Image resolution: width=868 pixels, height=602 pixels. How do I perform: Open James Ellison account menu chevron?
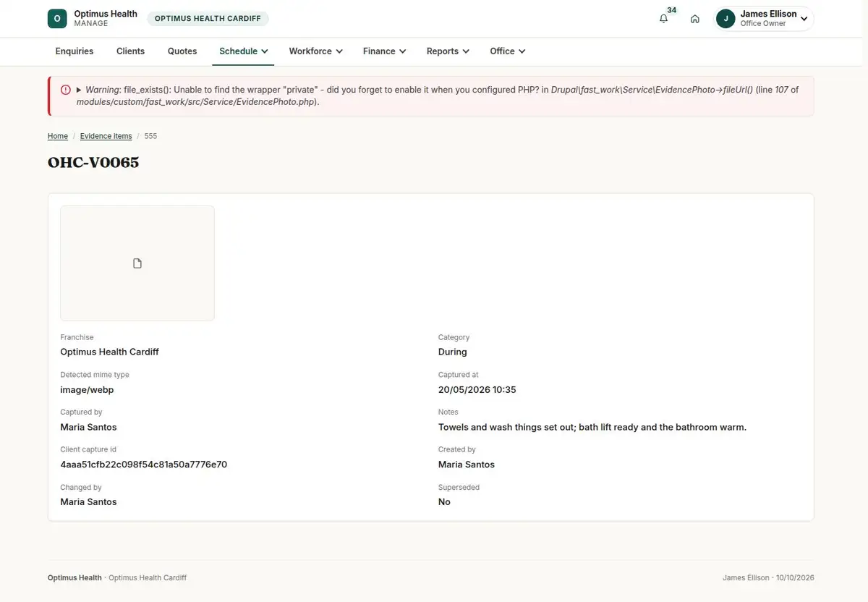coord(804,19)
